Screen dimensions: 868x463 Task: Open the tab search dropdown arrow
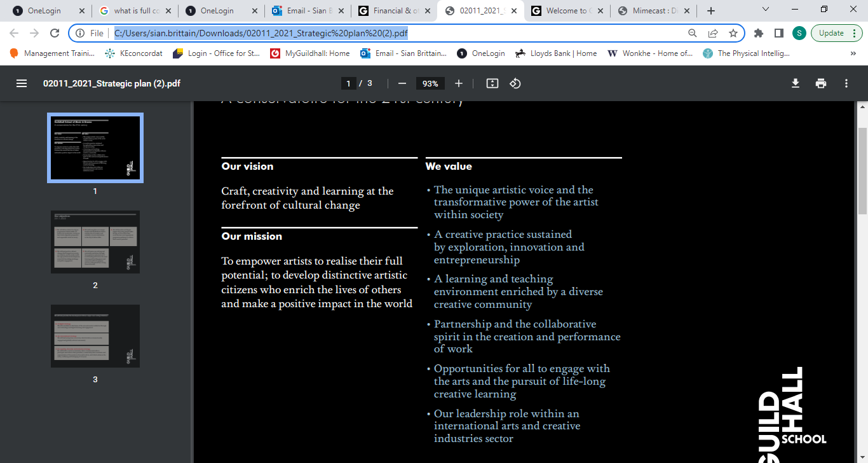click(x=766, y=10)
